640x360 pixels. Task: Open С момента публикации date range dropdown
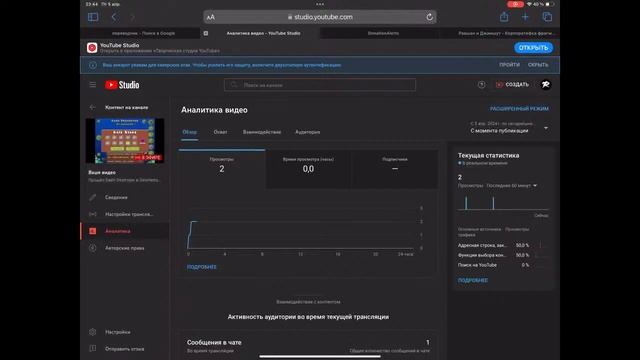coord(509,127)
